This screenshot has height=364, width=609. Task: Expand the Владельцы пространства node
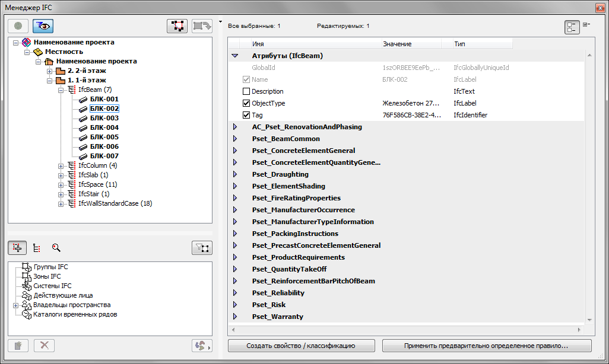click(x=15, y=305)
